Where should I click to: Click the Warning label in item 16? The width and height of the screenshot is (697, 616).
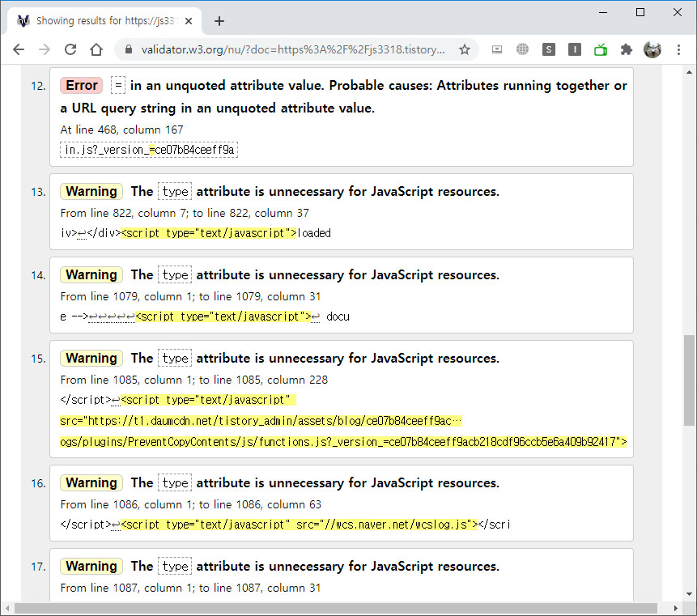91,483
